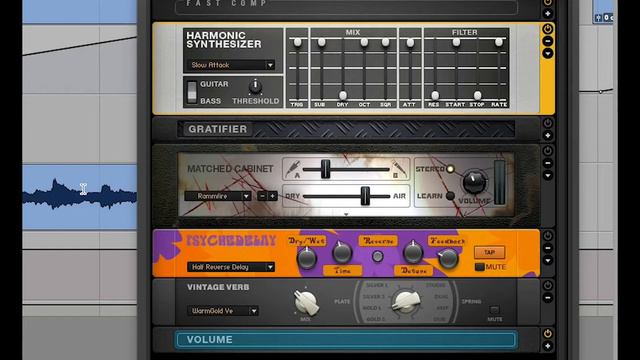
Task: Click the TAP tempo button
Action: (x=489, y=252)
